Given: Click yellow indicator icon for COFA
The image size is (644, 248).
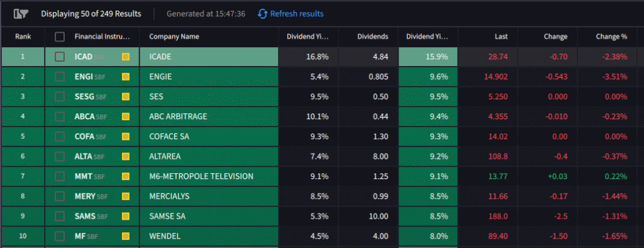Looking at the screenshot, I should point(126,137).
